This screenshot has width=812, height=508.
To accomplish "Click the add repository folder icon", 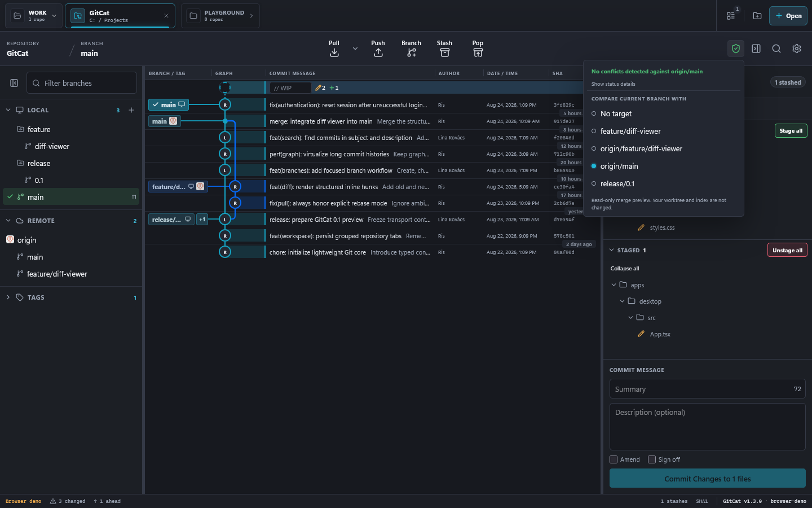I will (x=757, y=16).
